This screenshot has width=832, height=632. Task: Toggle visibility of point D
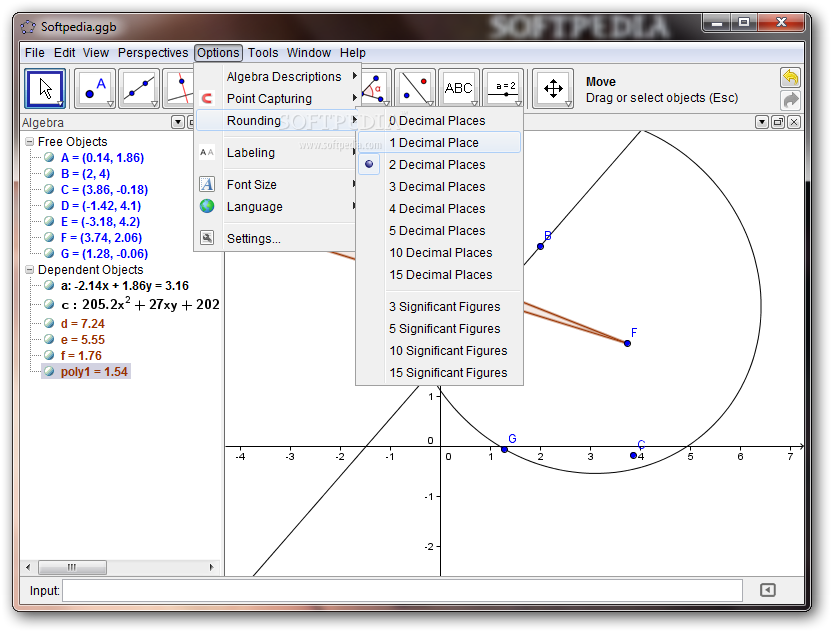click(49, 205)
